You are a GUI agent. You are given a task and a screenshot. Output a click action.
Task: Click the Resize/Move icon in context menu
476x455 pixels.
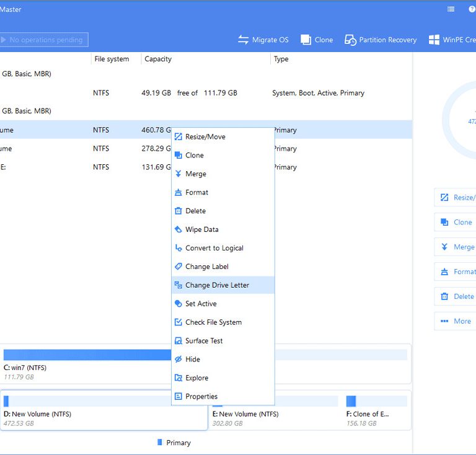coord(178,136)
